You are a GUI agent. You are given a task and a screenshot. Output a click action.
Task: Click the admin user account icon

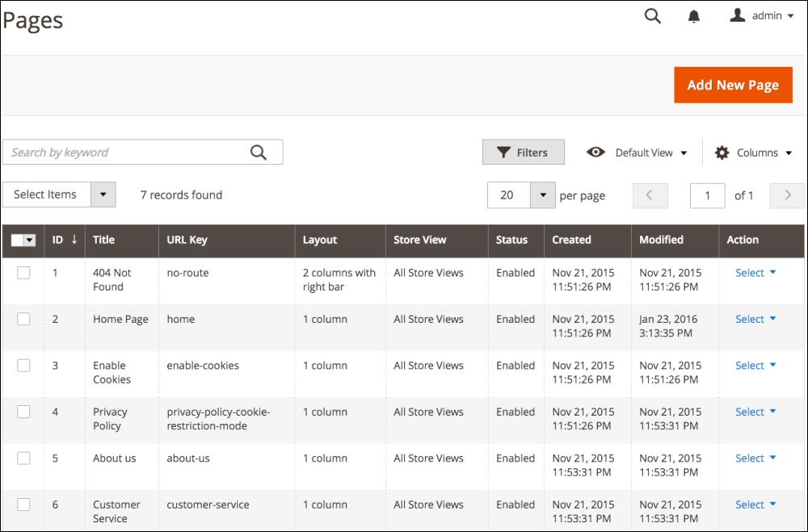pos(737,15)
